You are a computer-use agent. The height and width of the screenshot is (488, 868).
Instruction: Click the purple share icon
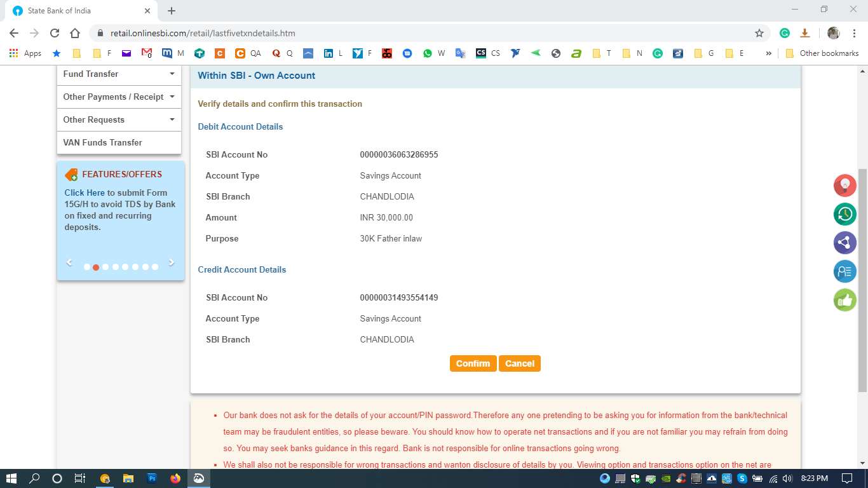pos(845,243)
